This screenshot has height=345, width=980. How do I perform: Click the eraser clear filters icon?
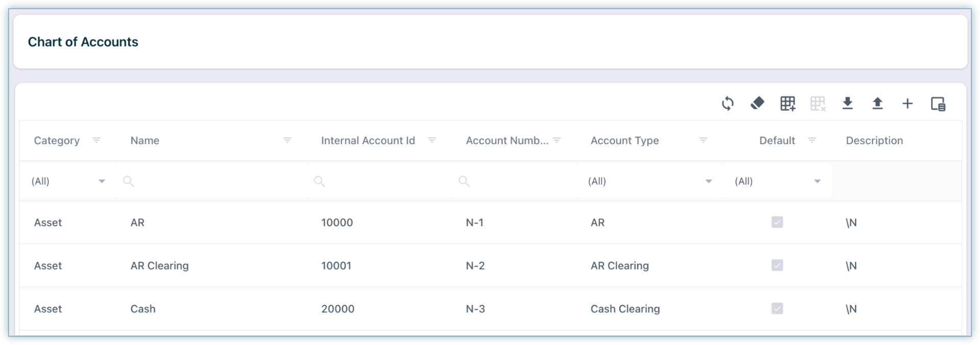click(757, 104)
